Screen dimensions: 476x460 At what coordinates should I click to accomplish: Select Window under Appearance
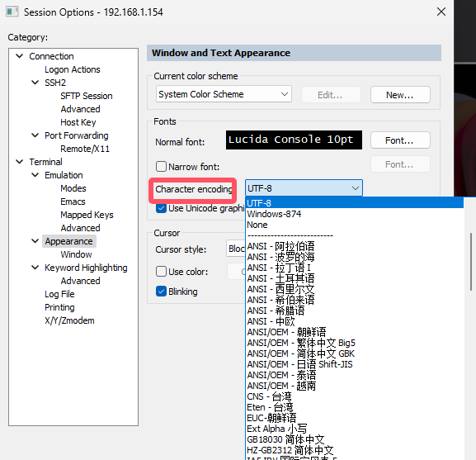pos(76,254)
